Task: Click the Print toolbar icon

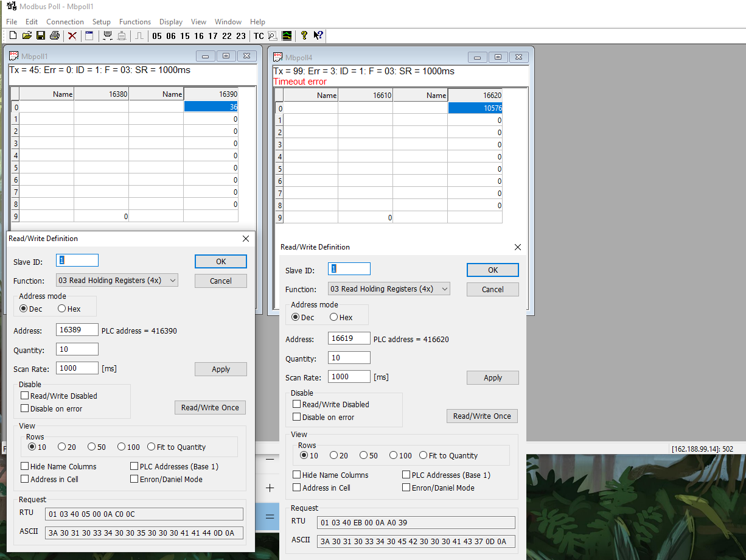Action: (55, 35)
